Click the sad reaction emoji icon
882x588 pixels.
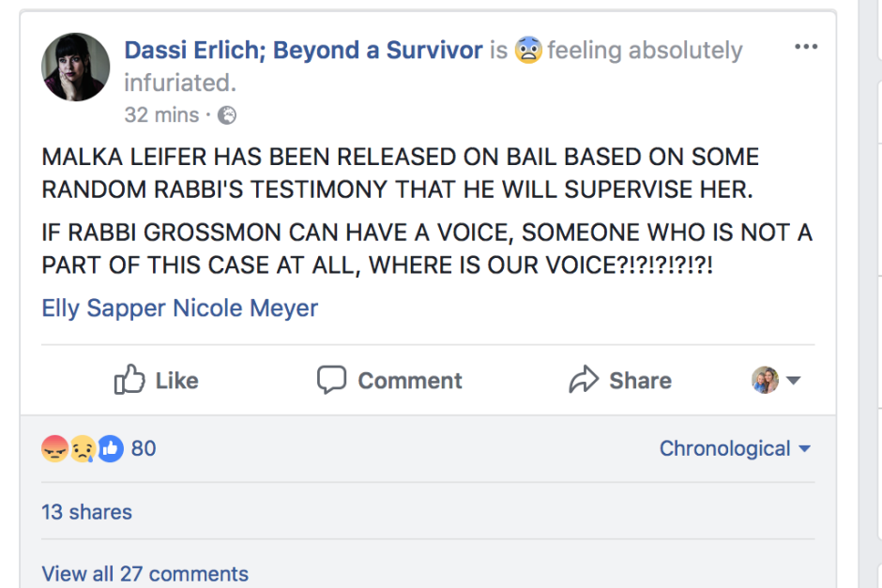[x=83, y=448]
